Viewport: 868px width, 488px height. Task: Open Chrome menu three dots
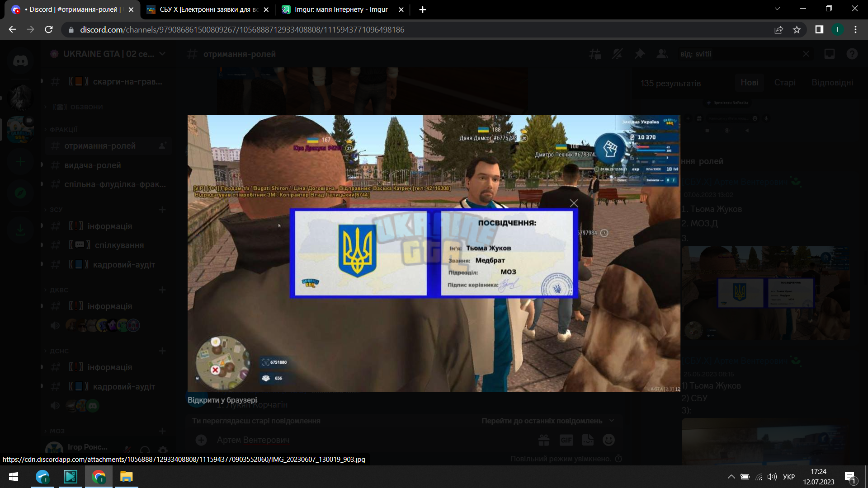855,30
